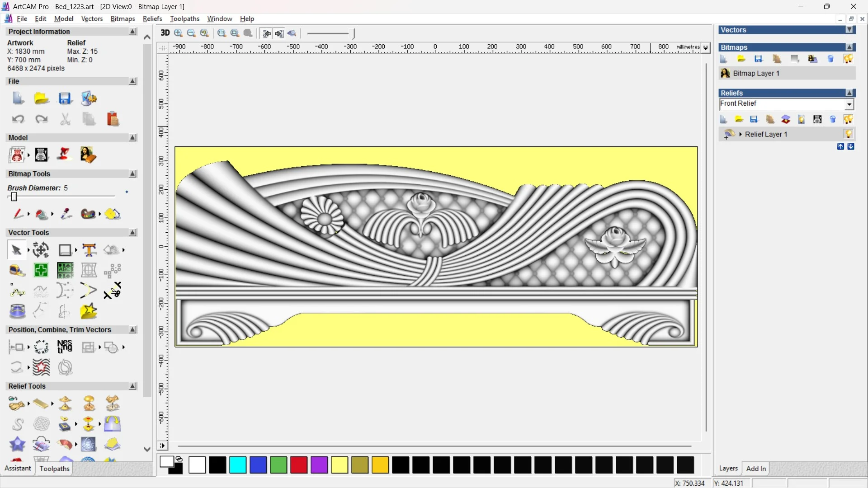868x488 pixels.
Task: Switch to the Toolpaths tab
Action: pyautogui.click(x=54, y=469)
